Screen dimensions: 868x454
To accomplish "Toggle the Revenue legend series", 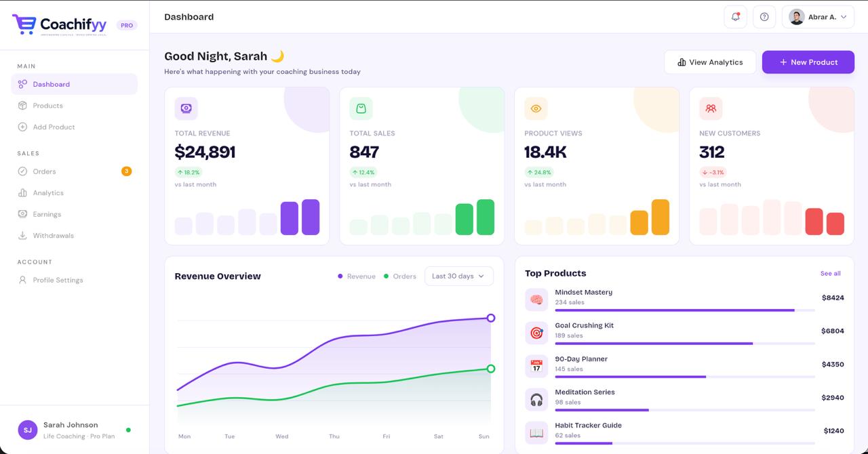I will point(357,276).
